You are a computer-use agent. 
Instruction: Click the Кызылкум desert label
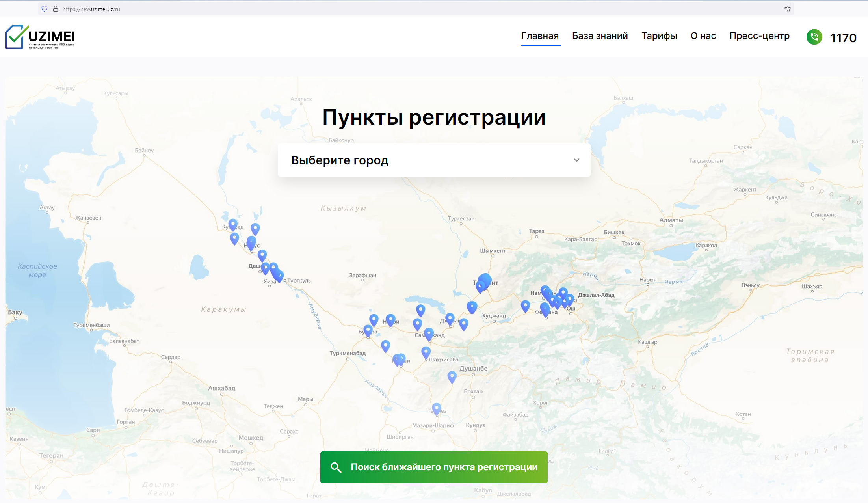[x=343, y=208]
